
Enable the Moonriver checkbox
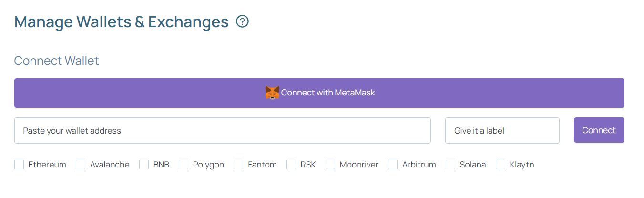pyautogui.click(x=330, y=165)
